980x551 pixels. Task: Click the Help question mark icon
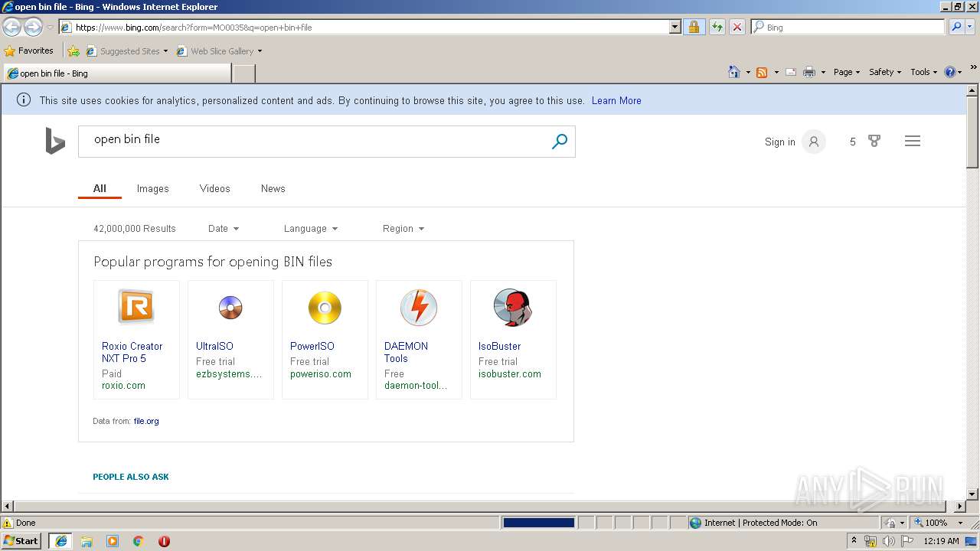[x=950, y=72]
